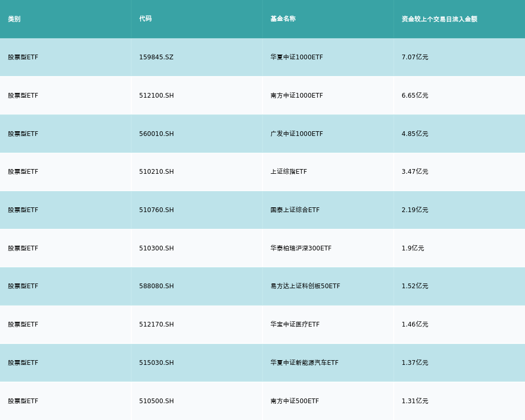Select inflow amount 3.47亿元
525x420 pixels.
(x=415, y=172)
